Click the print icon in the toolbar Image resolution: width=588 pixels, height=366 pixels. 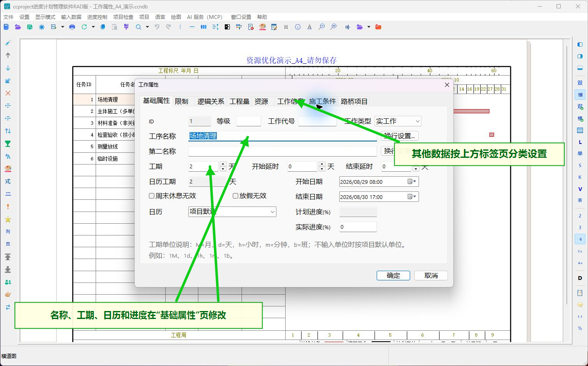point(72,27)
